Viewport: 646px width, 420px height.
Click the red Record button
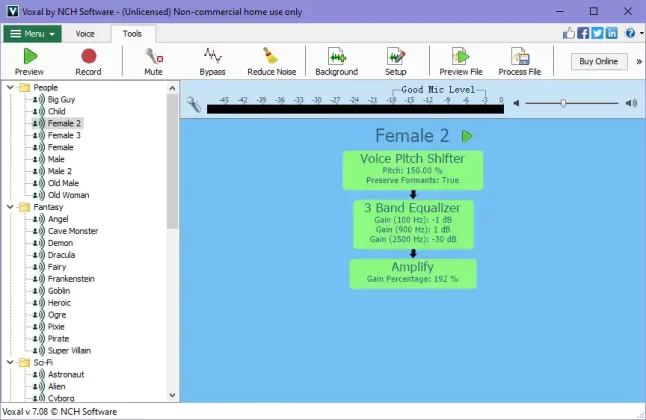pos(88,61)
